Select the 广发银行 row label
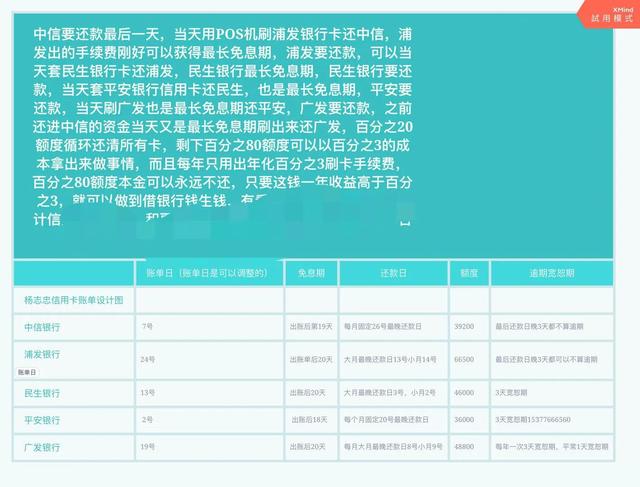Viewport: 640px width, 487px height. (x=42, y=447)
